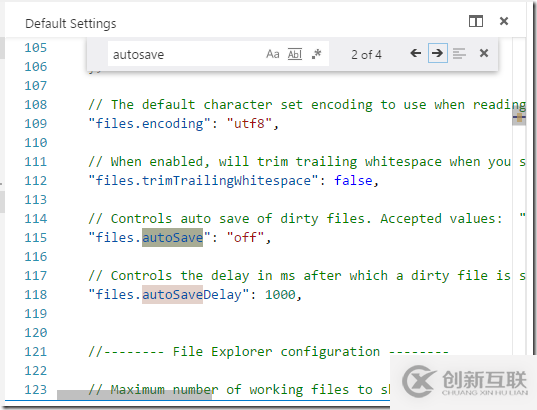This screenshot has height=410, width=537.
Task: Go to next match arrow
Action: pyautogui.click(x=437, y=53)
